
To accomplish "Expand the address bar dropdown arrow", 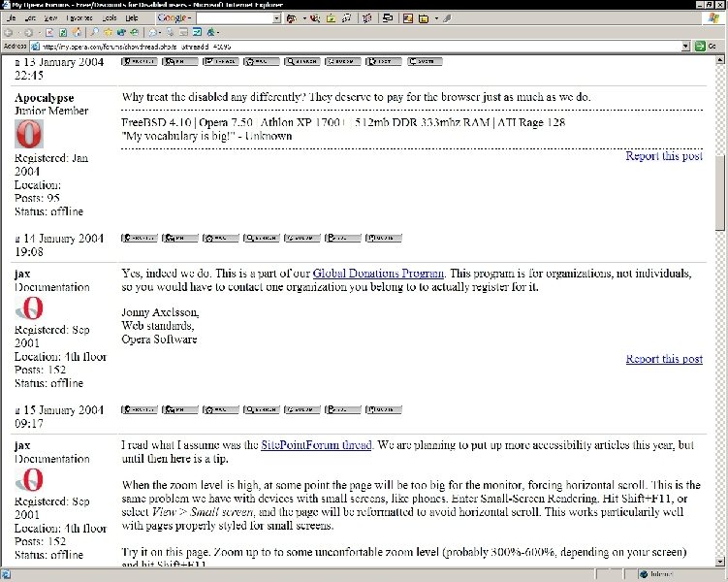I will point(685,46).
